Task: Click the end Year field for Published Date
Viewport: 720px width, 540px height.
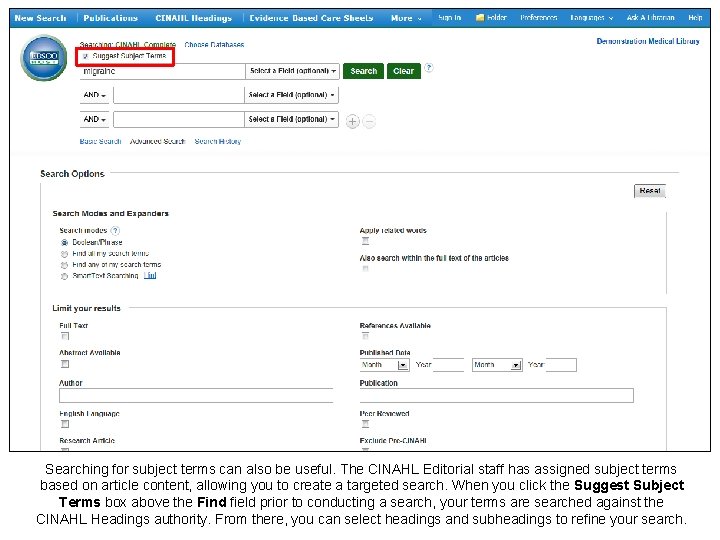Action: pos(561,365)
